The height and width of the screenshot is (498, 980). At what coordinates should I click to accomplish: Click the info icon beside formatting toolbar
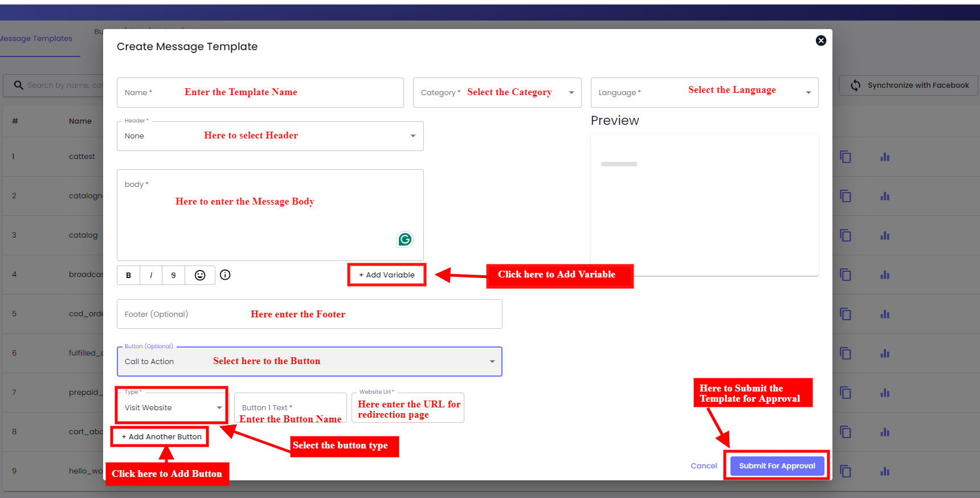(225, 275)
